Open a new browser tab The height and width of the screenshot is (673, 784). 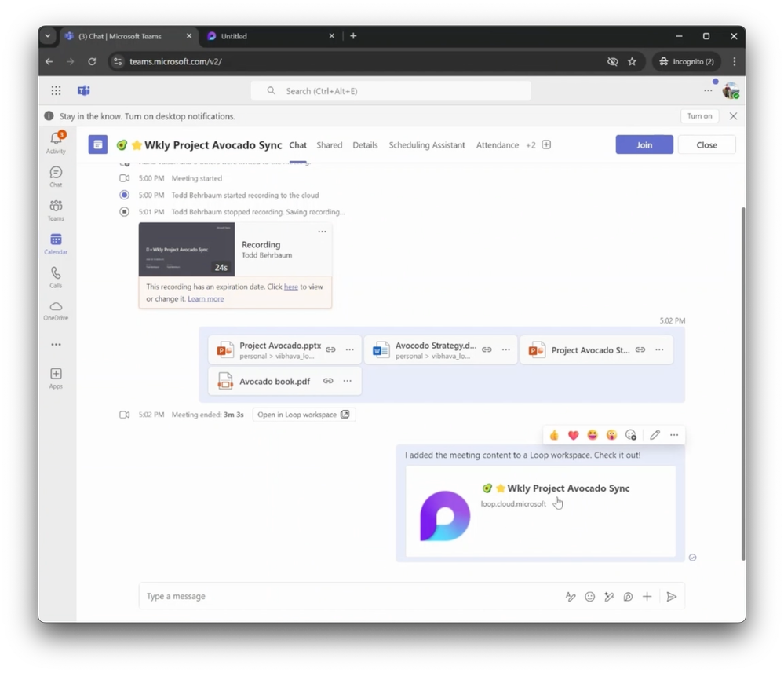pyautogui.click(x=353, y=36)
